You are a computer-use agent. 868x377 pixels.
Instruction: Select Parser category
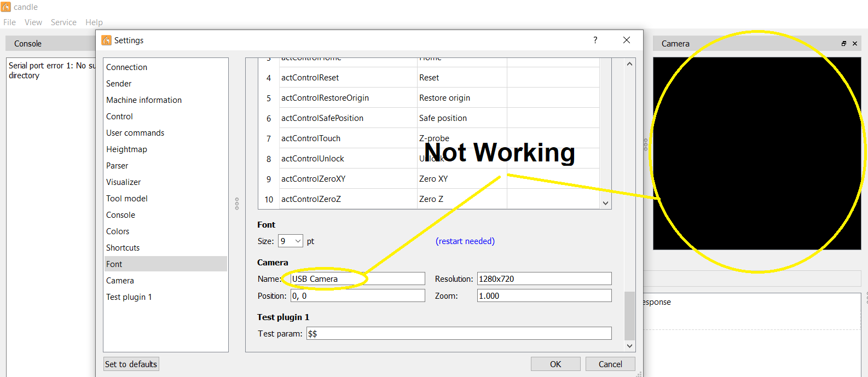pyautogui.click(x=165, y=166)
